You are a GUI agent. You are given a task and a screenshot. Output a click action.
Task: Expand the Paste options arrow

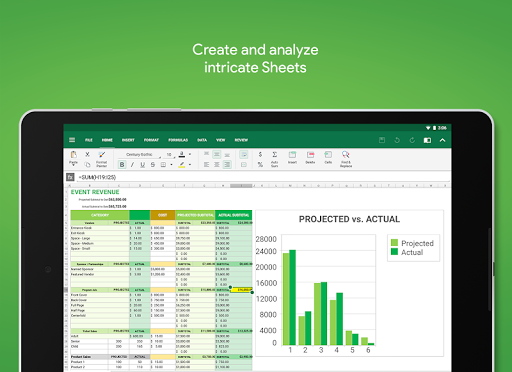pos(73,165)
